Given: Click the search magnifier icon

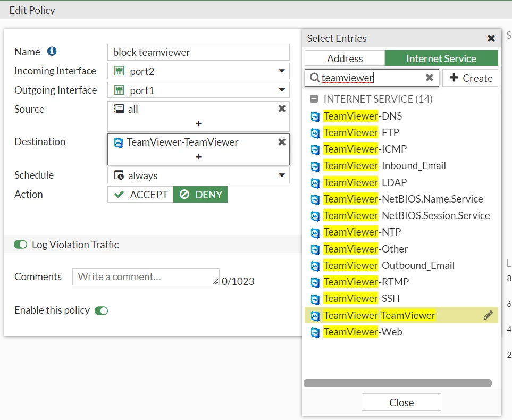Looking at the screenshot, I should tap(314, 78).
